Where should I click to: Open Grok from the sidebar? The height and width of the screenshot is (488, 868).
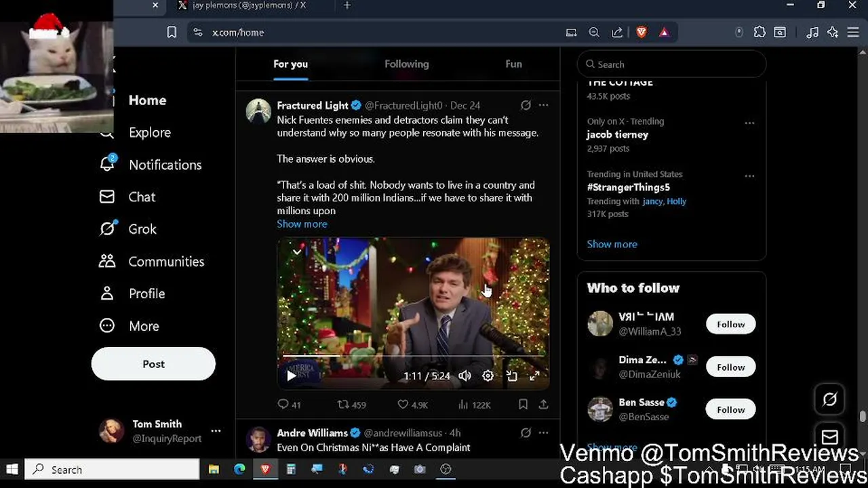click(142, 229)
